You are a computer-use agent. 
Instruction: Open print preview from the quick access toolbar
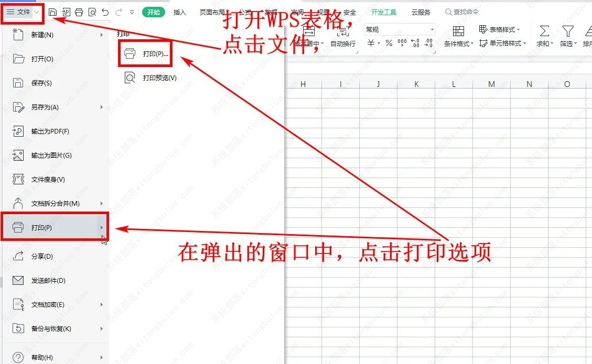93,12
